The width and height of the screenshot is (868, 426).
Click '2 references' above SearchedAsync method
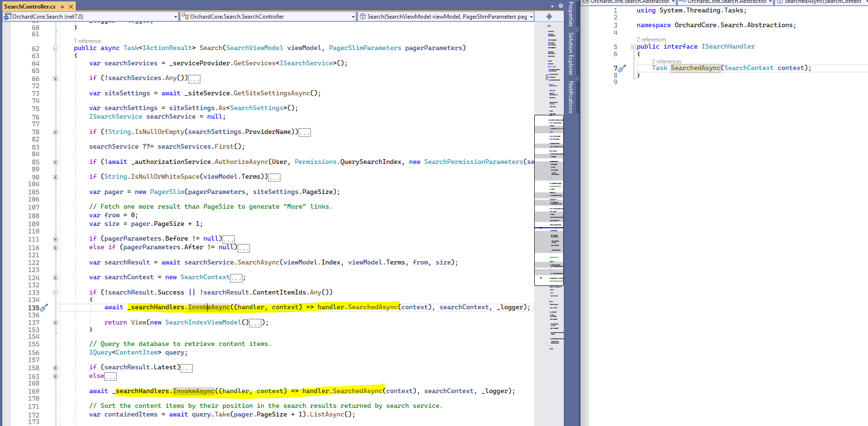667,61
